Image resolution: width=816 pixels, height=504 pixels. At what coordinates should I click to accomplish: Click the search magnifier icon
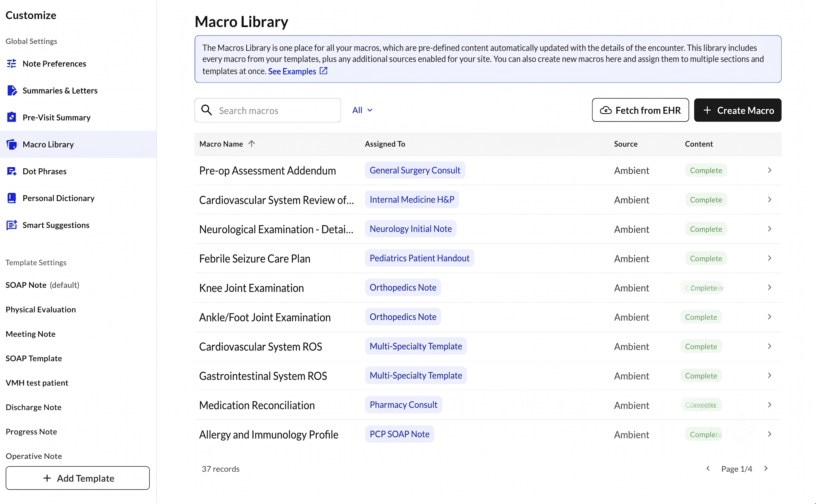tap(206, 110)
